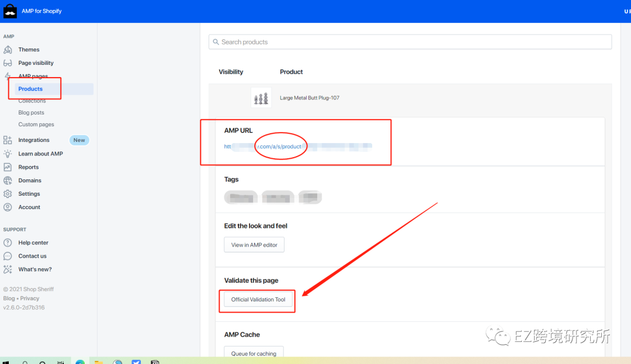This screenshot has width=631, height=364.
Task: Open the Collections submenu item
Action: [32, 101]
